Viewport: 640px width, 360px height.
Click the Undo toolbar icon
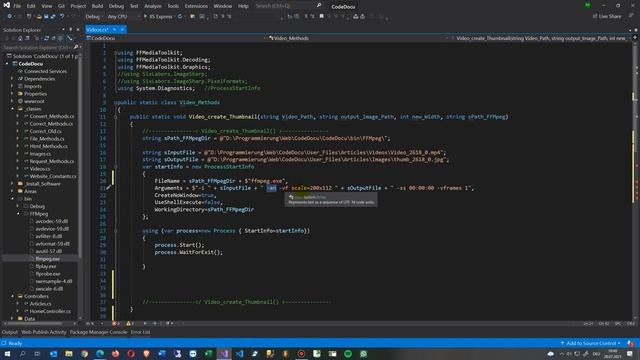click(62, 16)
